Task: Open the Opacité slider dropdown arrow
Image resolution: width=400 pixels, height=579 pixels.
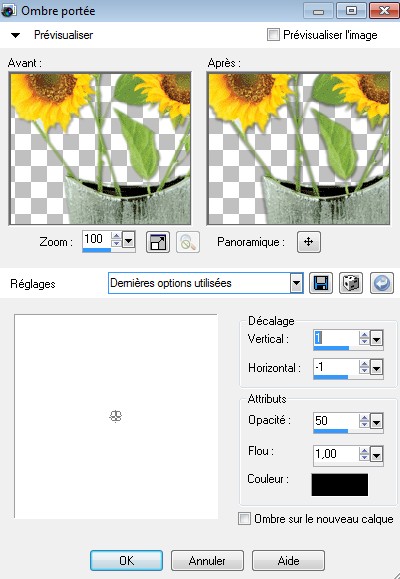Action: 377,421
